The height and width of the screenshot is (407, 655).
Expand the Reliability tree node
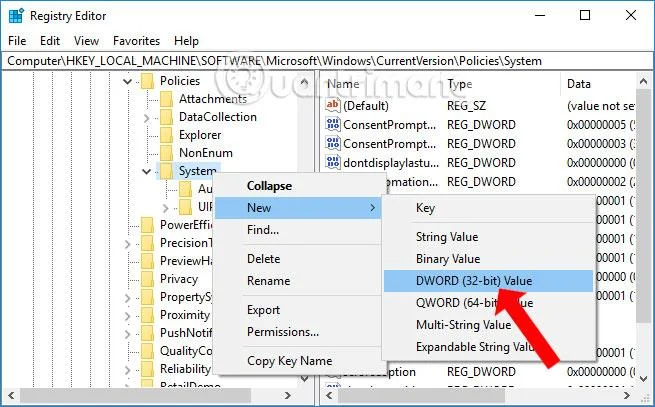pos(127,370)
